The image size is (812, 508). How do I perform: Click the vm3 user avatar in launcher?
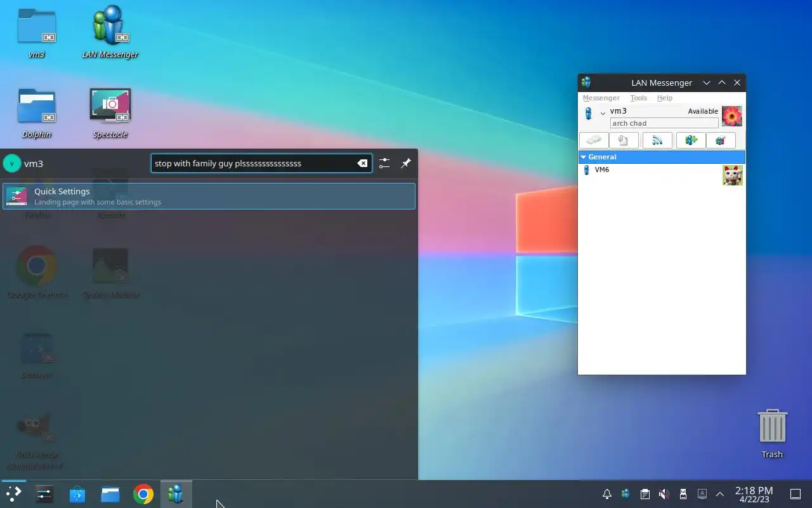[x=12, y=163]
